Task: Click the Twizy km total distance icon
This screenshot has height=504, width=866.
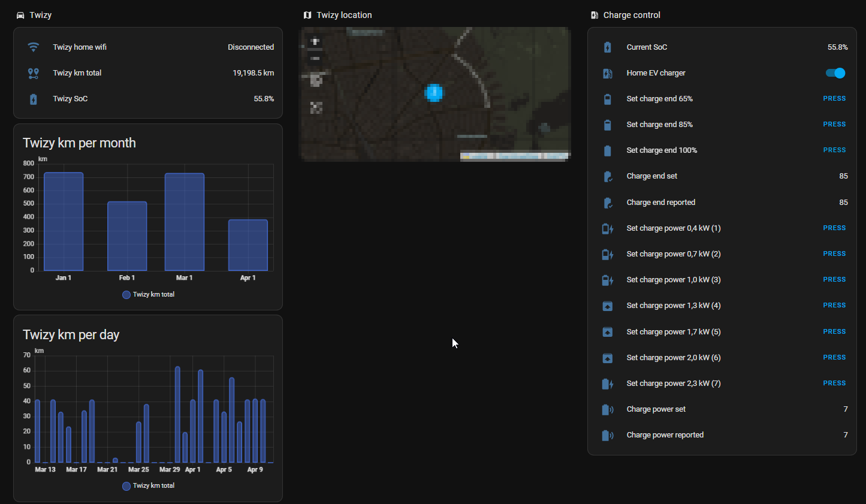Action: click(x=34, y=73)
